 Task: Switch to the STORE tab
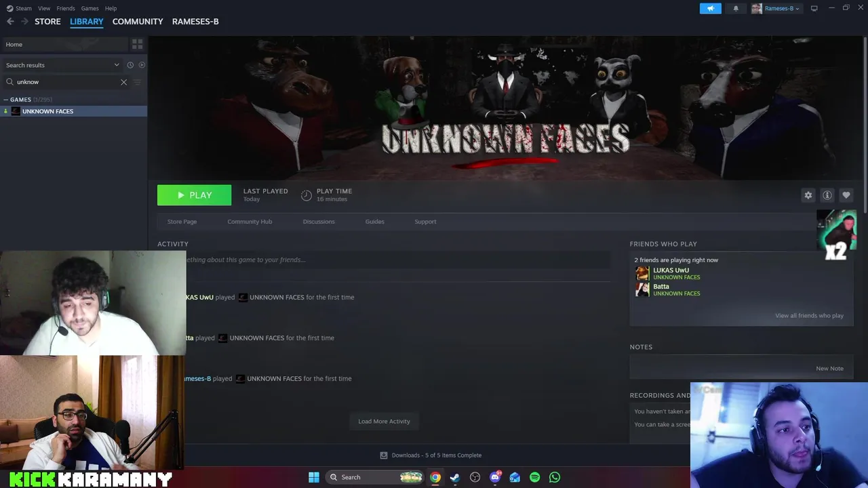[47, 22]
